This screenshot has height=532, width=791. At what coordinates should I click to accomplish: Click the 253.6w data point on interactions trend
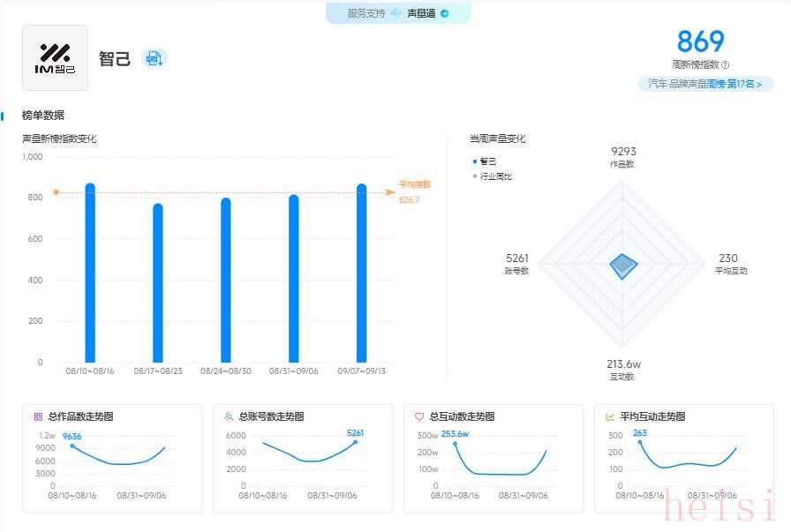point(456,443)
